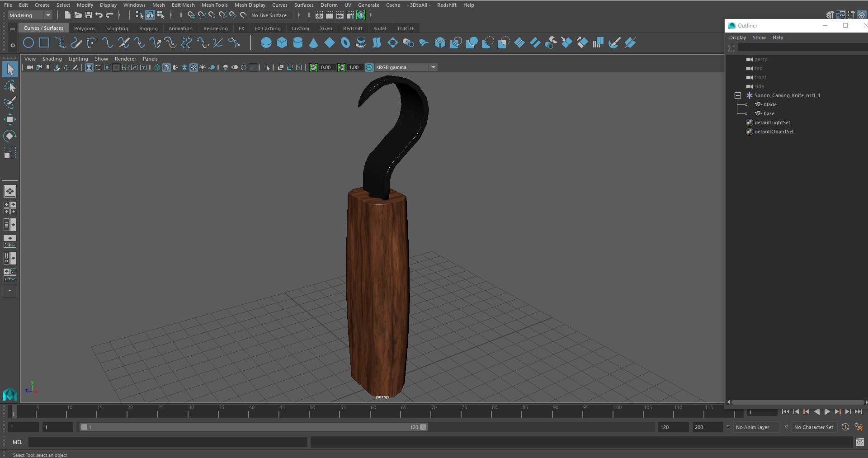Toggle viewport shadows
The image size is (868, 458).
coord(212,67)
